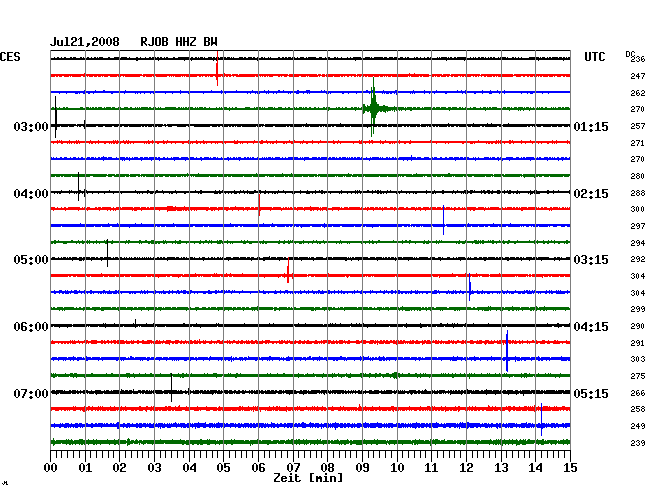The width and height of the screenshot is (650, 494).
Task: Click the black spike on the 07:00 trace
Action: point(171,387)
